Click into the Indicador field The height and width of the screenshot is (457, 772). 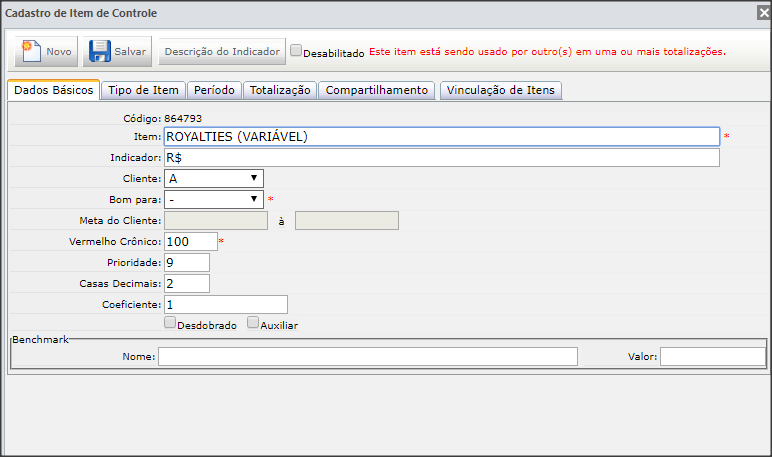[442, 158]
